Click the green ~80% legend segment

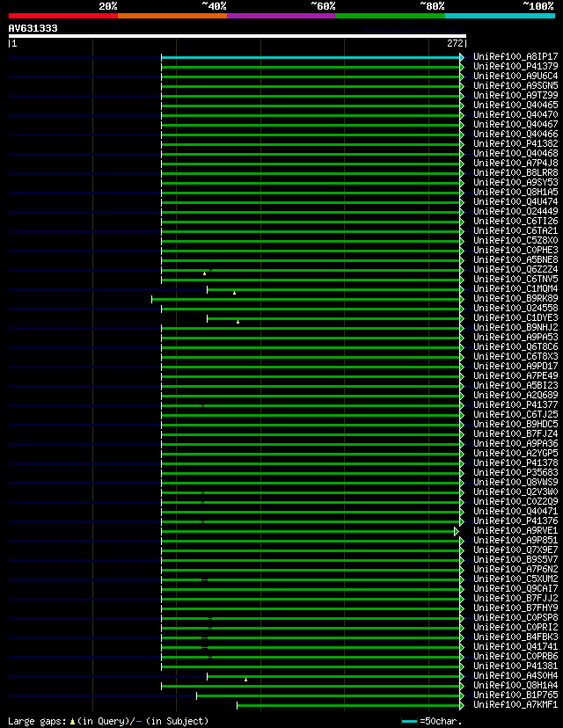(391, 16)
